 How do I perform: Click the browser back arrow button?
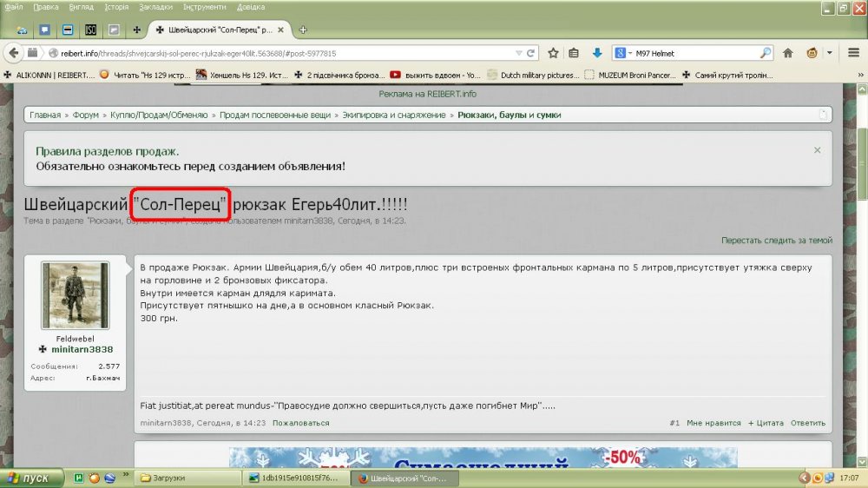(x=15, y=52)
